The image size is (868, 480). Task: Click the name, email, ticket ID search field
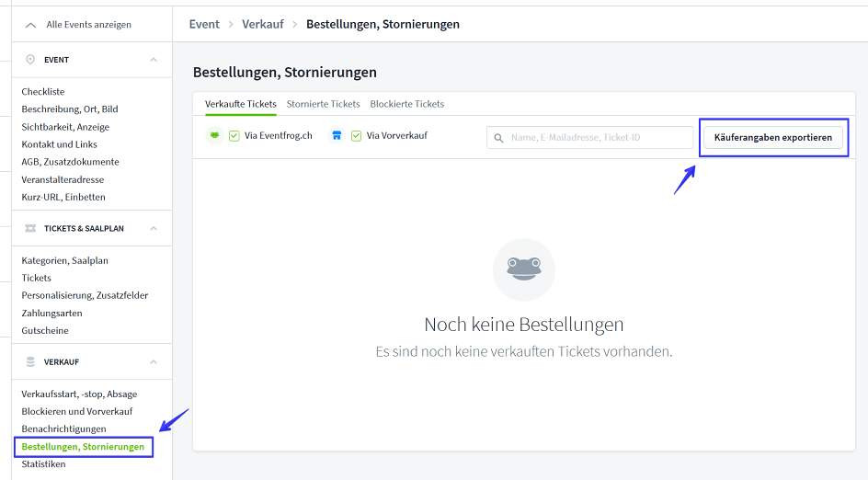(x=598, y=138)
